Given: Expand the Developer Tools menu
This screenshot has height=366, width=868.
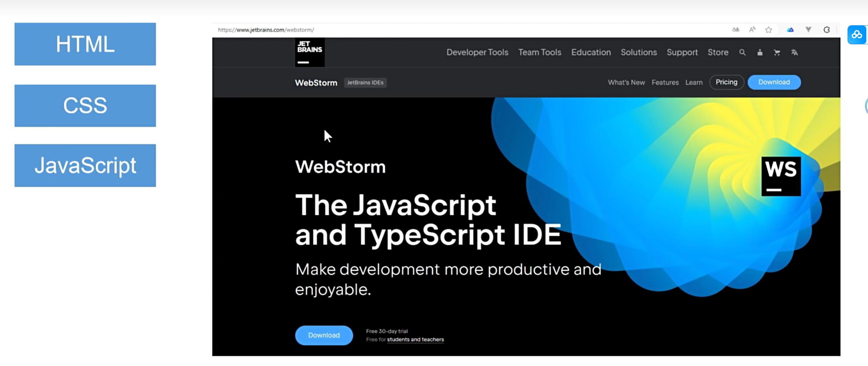Looking at the screenshot, I should coord(477,52).
